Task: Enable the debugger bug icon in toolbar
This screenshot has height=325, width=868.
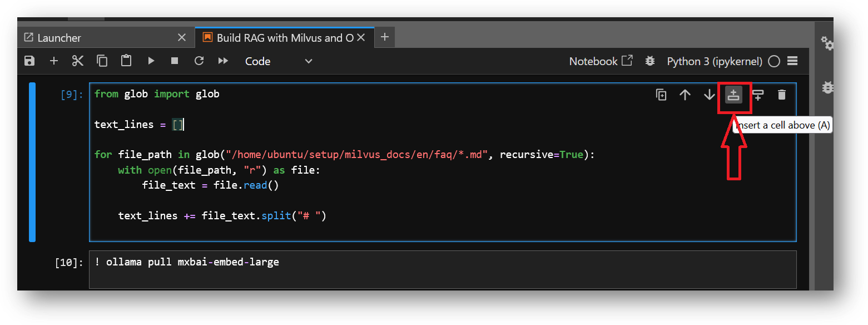Action: click(x=649, y=61)
